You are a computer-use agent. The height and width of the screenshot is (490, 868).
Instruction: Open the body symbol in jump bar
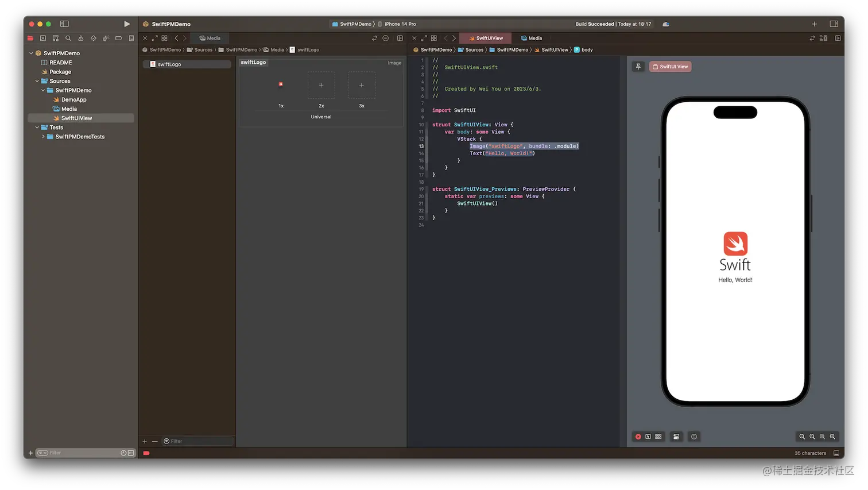click(x=583, y=50)
